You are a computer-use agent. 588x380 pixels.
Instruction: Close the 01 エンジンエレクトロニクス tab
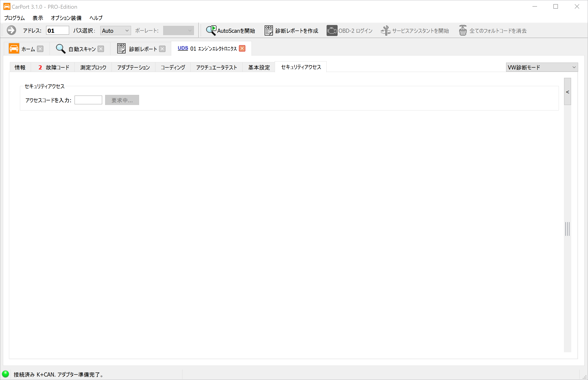pos(242,48)
